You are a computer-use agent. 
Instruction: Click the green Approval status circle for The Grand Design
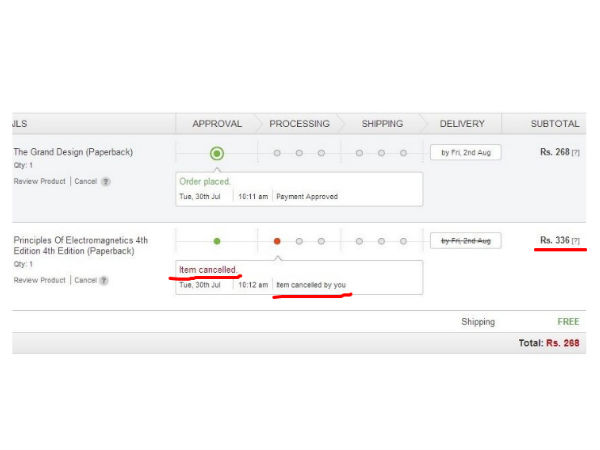(x=217, y=153)
